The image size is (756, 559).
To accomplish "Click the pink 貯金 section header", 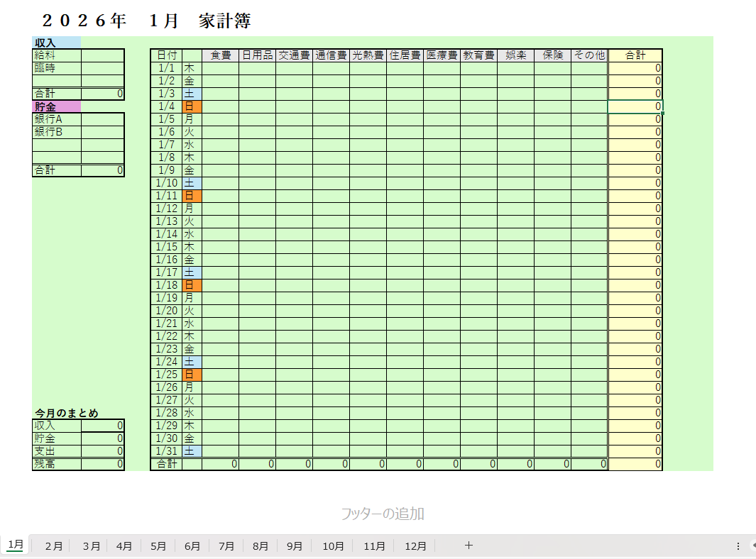I will [56, 106].
